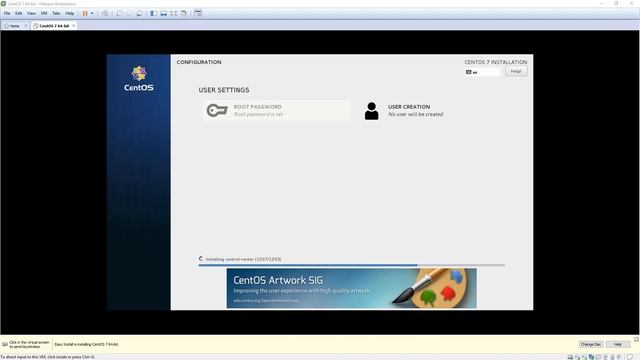Switch to Unity mode toolbar icon
The width and height of the screenshot is (640, 360).
[184, 13]
